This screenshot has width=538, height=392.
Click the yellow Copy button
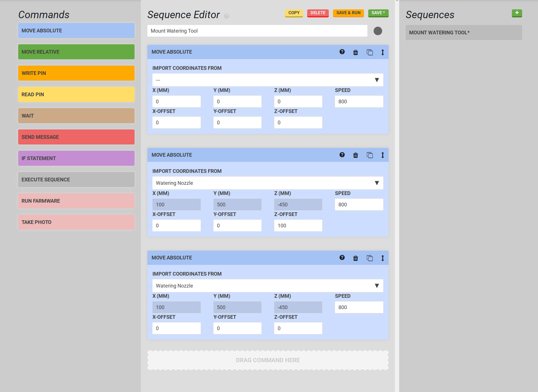point(294,13)
